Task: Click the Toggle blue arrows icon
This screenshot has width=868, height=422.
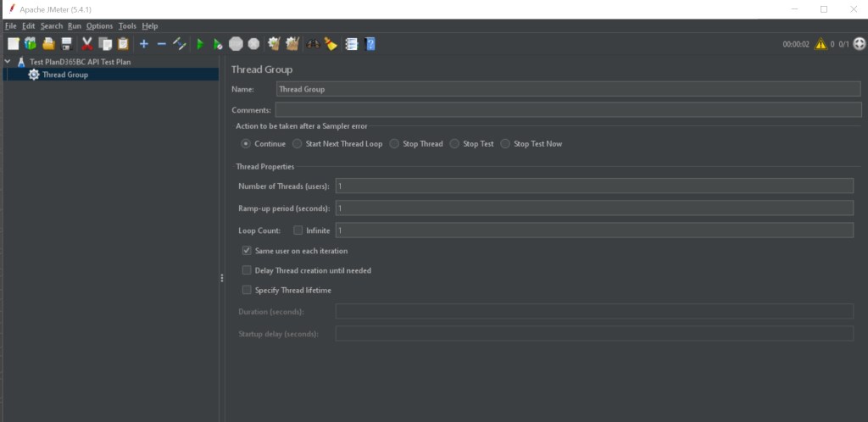Action: 179,44
